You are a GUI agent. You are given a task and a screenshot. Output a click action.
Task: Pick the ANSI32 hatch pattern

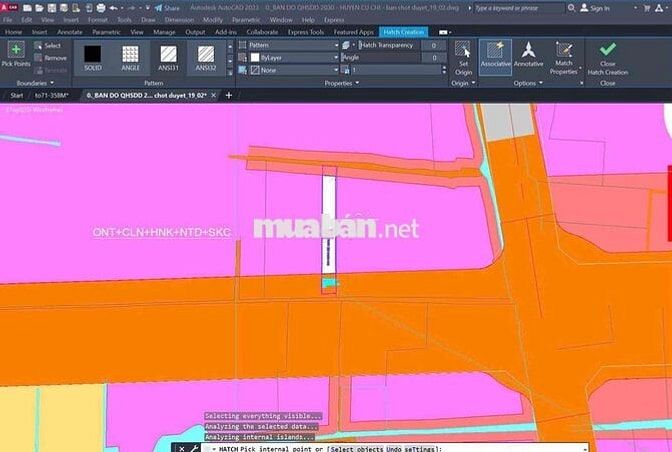[206, 58]
